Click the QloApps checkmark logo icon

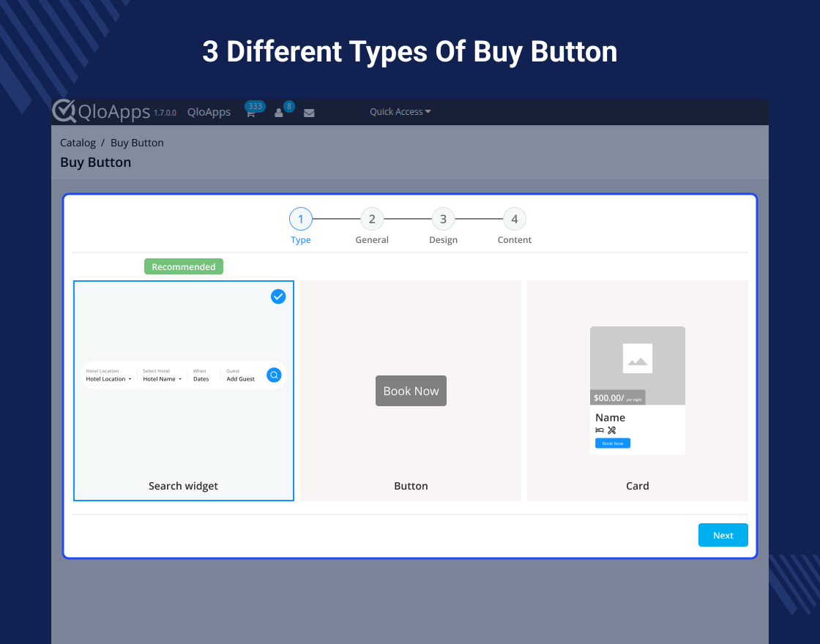[64, 111]
